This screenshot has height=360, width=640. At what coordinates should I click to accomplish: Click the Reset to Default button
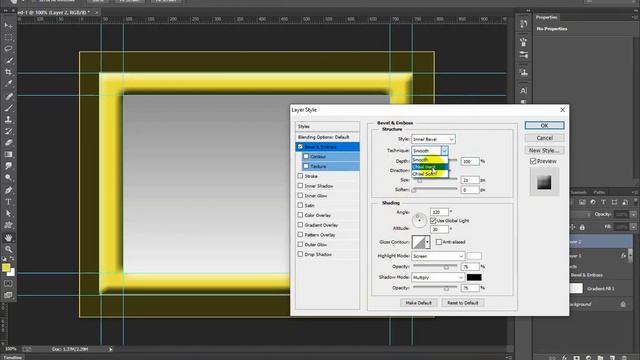click(x=462, y=303)
